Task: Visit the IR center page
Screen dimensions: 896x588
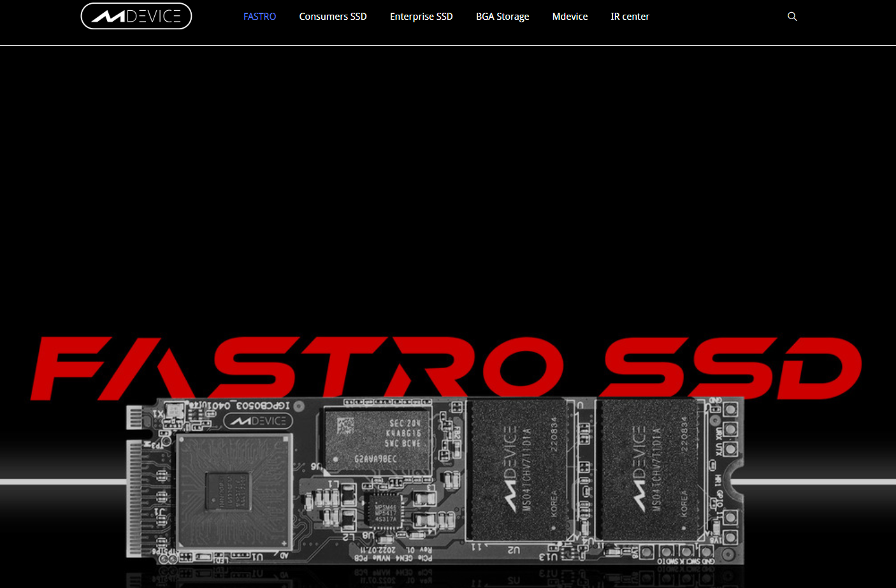Action: 630,17
